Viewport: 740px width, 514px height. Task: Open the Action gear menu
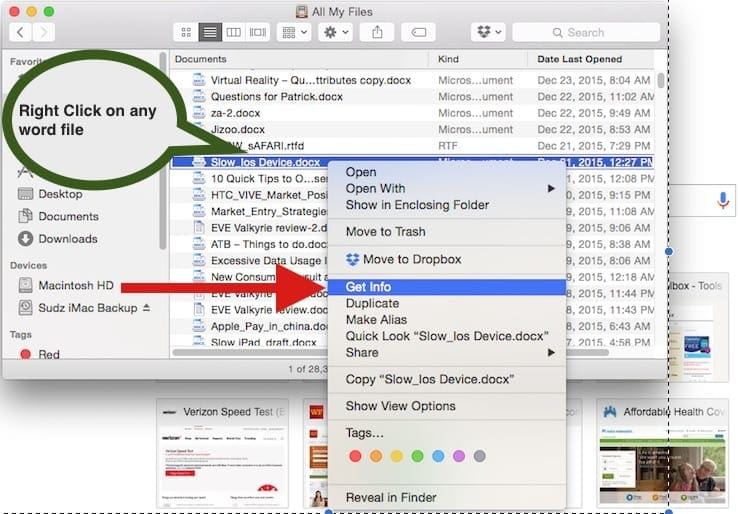coord(335,33)
